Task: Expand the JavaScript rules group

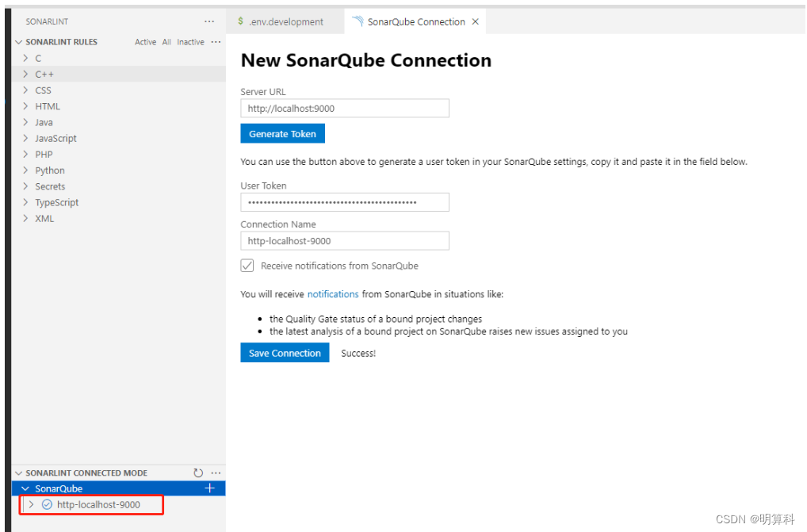Action: point(25,138)
